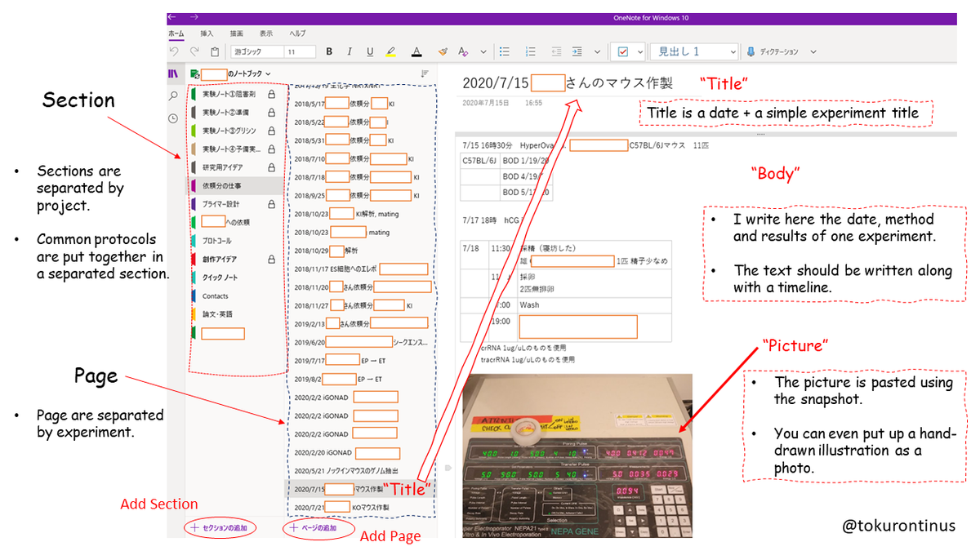Click the date 2020年7月15日 under title
This screenshot has height=551, width=980.
pos(486,104)
